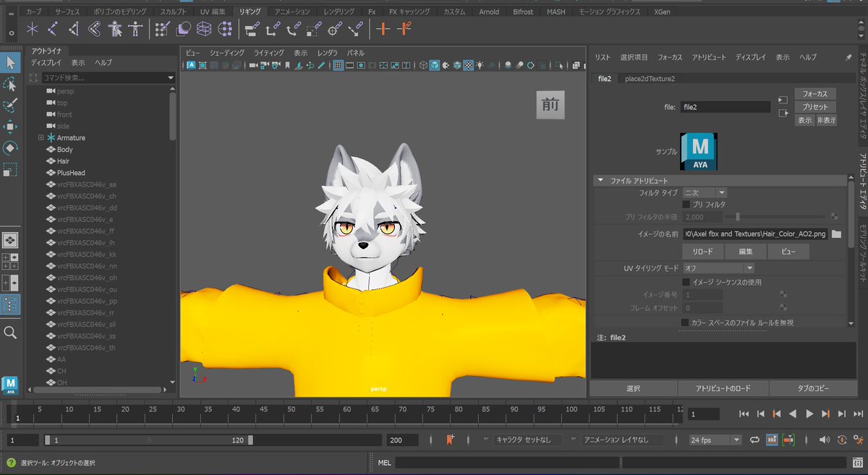This screenshot has height=475, width=868.
Task: Toggle smooth shade all cube icon
Action: (434, 65)
